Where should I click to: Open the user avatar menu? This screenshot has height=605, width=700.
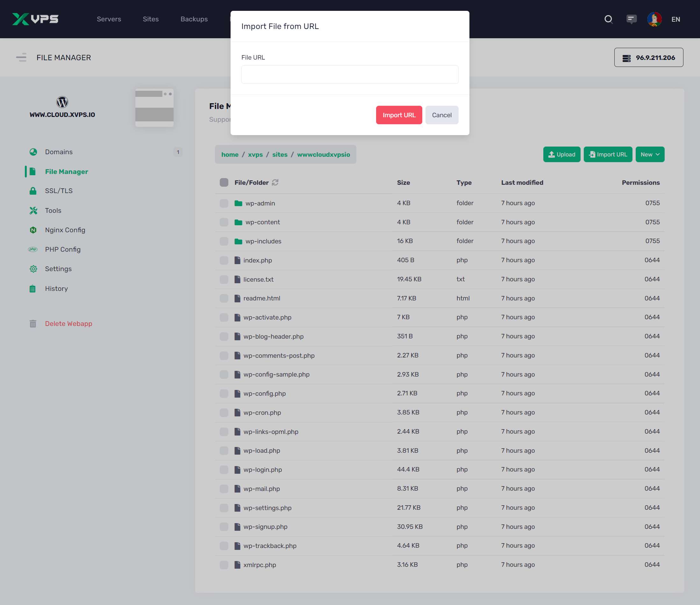point(655,19)
